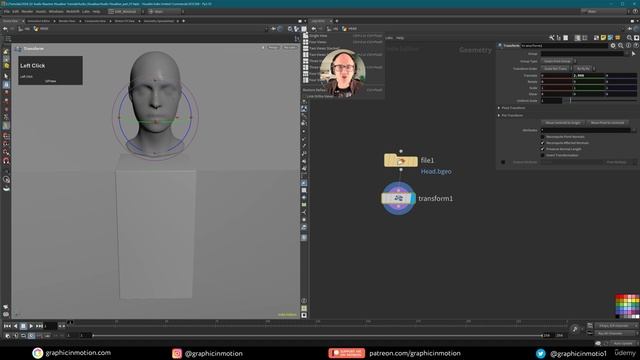Open the Help menu in the main menu bar

pos(96,11)
